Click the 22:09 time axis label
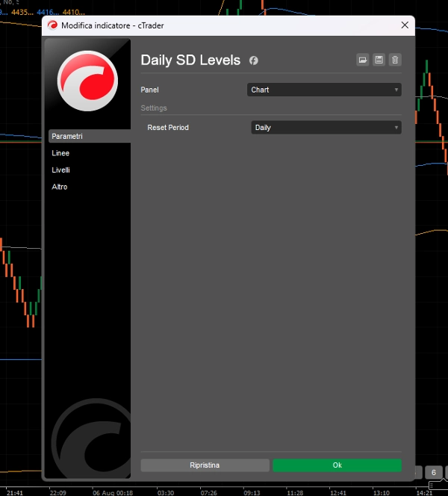 [57, 493]
